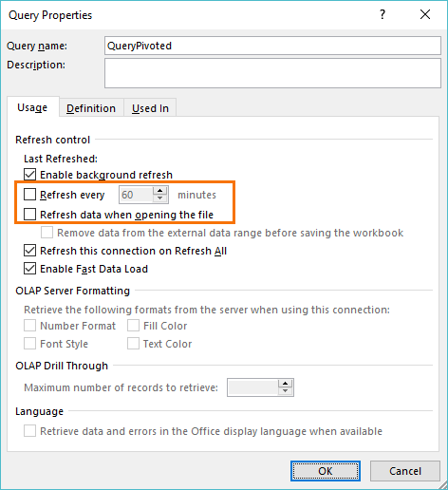Viewport: 448px width, 490px height.
Task: Click the Cancel button
Action: point(405,471)
